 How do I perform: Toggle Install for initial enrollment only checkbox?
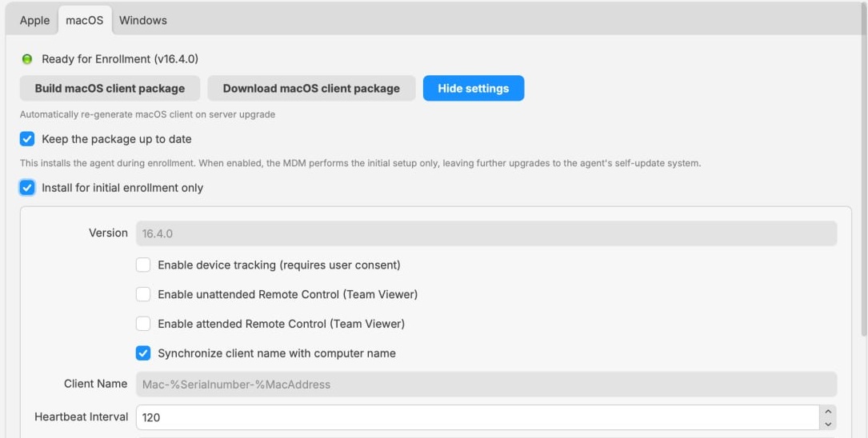(27, 188)
